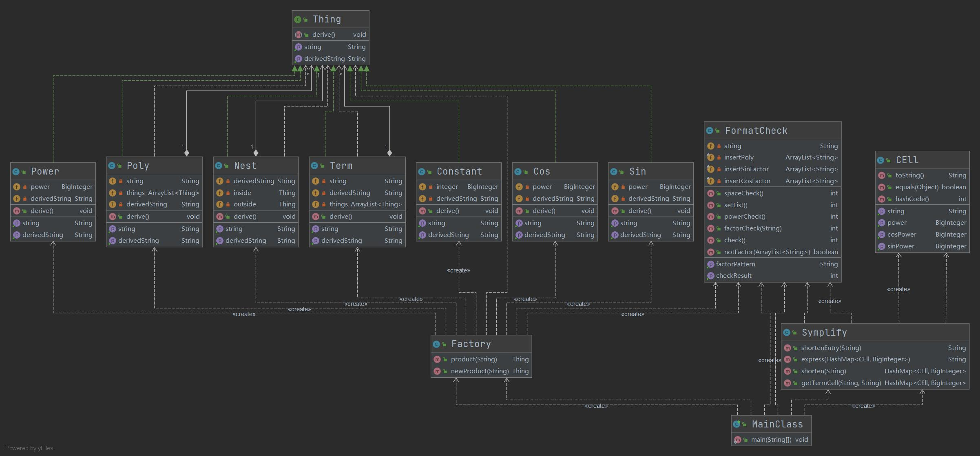This screenshot has width=980, height=456.
Task: Click the class icon beside Symplify
Action: point(787,333)
